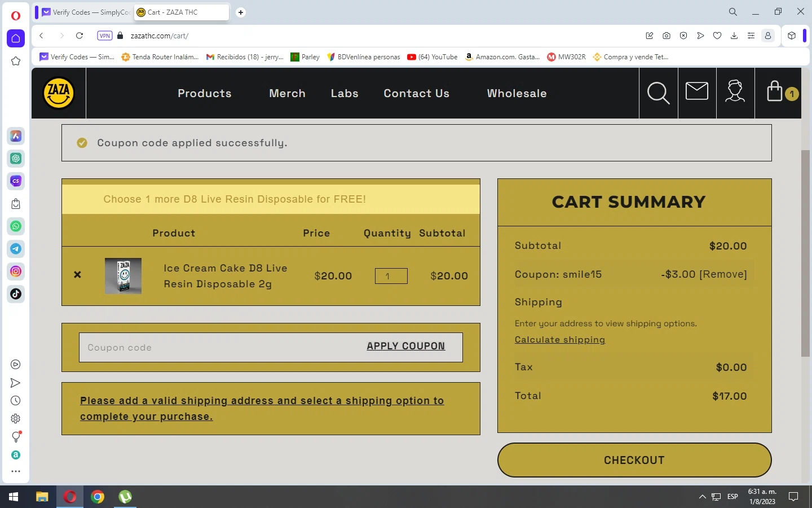Click the Ice Cream Cake product thumbnail
This screenshot has height=508, width=812.
[123, 276]
